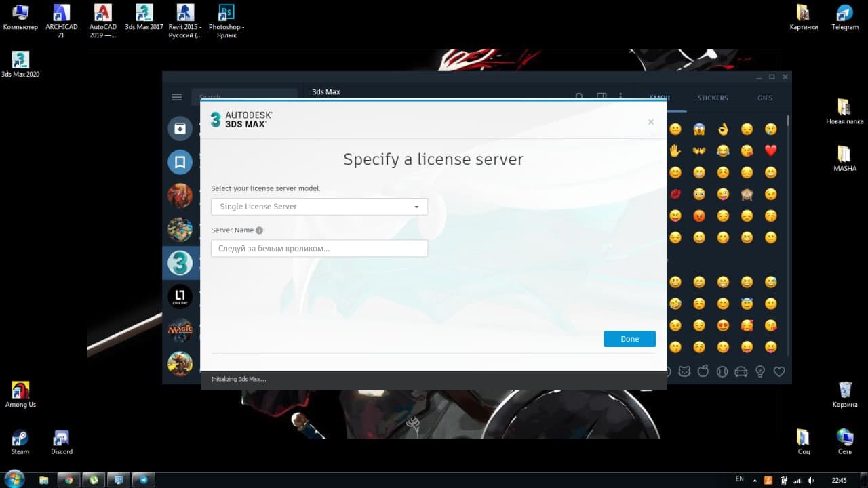The width and height of the screenshot is (868, 488).
Task: Select the Сеть network desktop icon
Action: coord(845,442)
